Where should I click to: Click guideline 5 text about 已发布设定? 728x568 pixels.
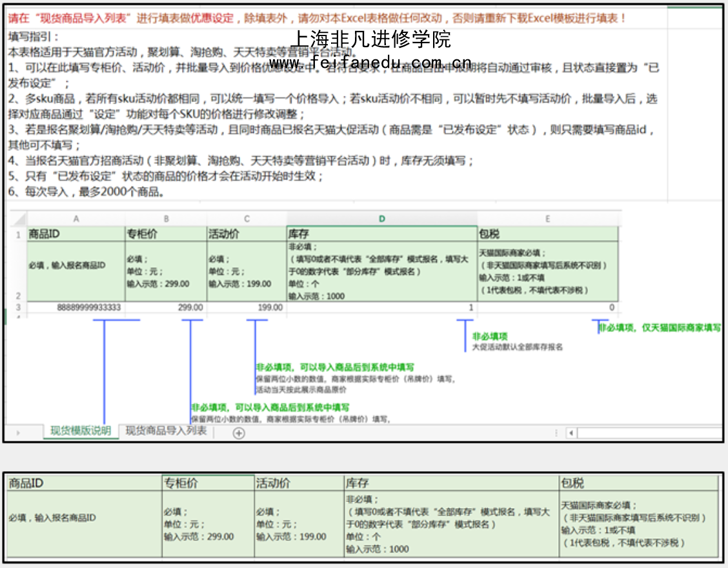(165, 176)
